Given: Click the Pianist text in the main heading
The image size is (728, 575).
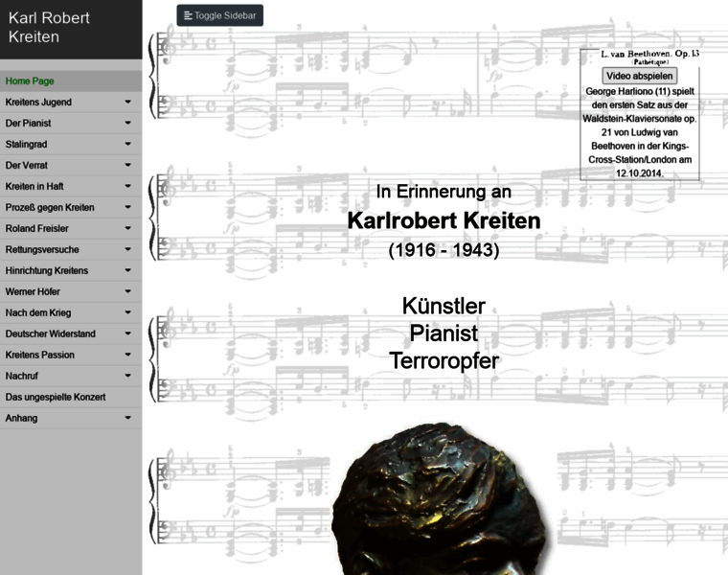Looking at the screenshot, I should [x=444, y=333].
